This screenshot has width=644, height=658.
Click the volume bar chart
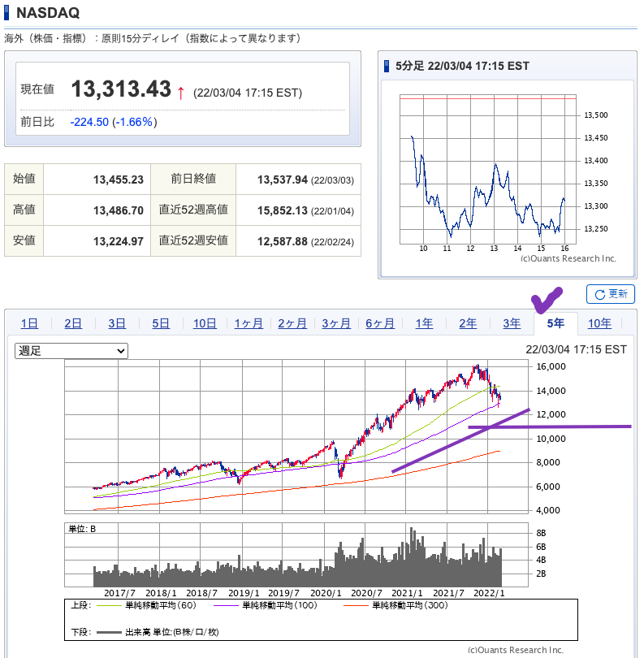point(296,555)
